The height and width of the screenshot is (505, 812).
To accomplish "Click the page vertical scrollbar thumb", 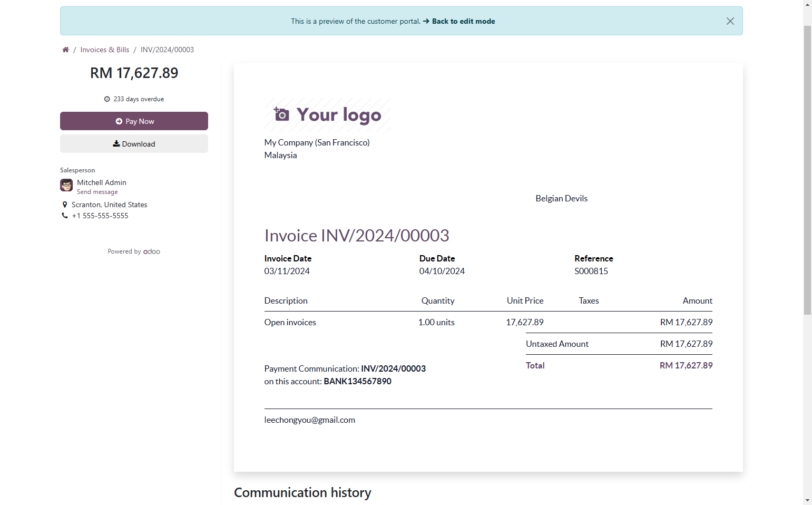I will pyautogui.click(x=807, y=170).
